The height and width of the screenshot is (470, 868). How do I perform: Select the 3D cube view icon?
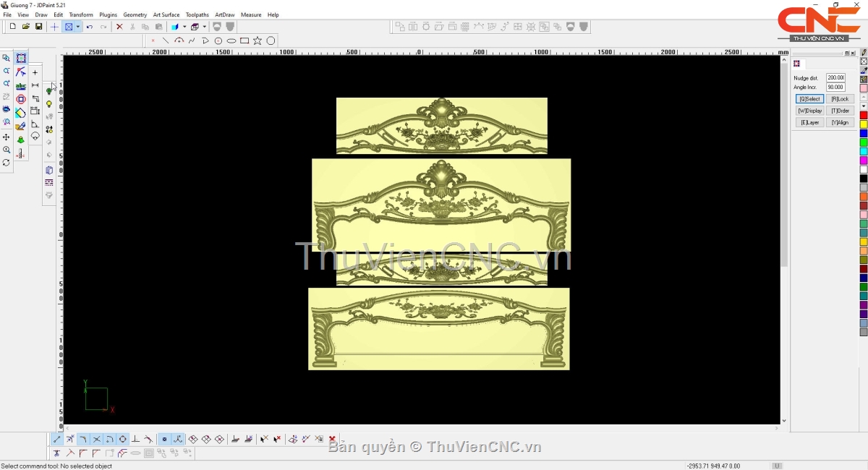coord(174,27)
